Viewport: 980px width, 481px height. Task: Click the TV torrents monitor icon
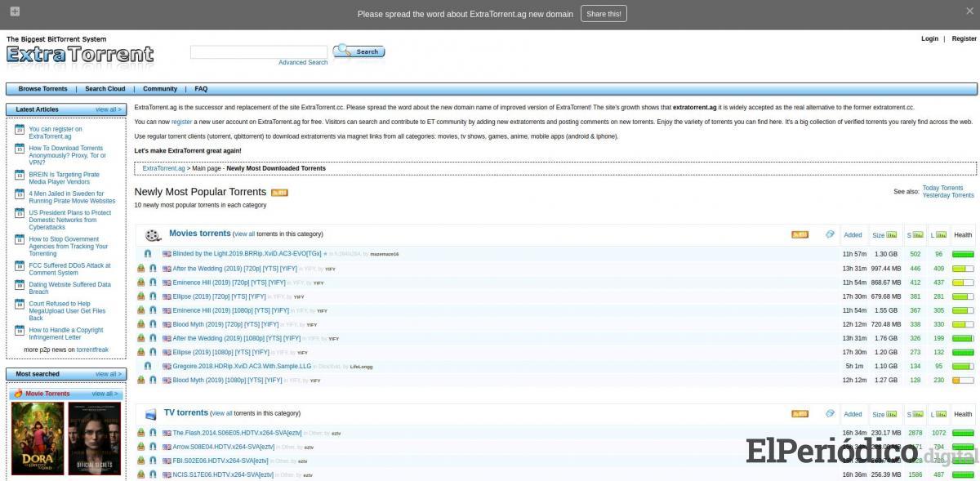[150, 414]
